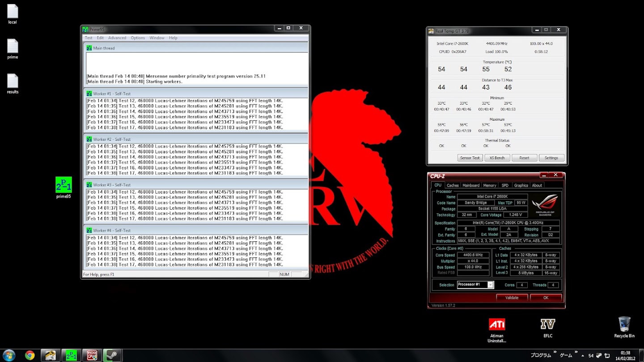Switch to the Mainboard tab in CPU-Z
Image resolution: width=644 pixels, height=362 pixels.
click(471, 185)
